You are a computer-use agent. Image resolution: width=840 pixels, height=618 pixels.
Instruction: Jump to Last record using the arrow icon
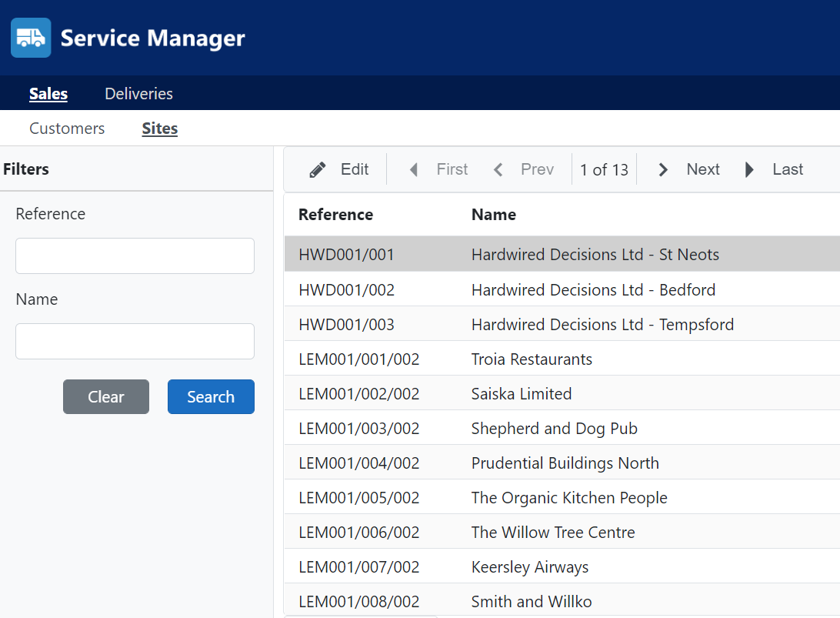pos(748,169)
